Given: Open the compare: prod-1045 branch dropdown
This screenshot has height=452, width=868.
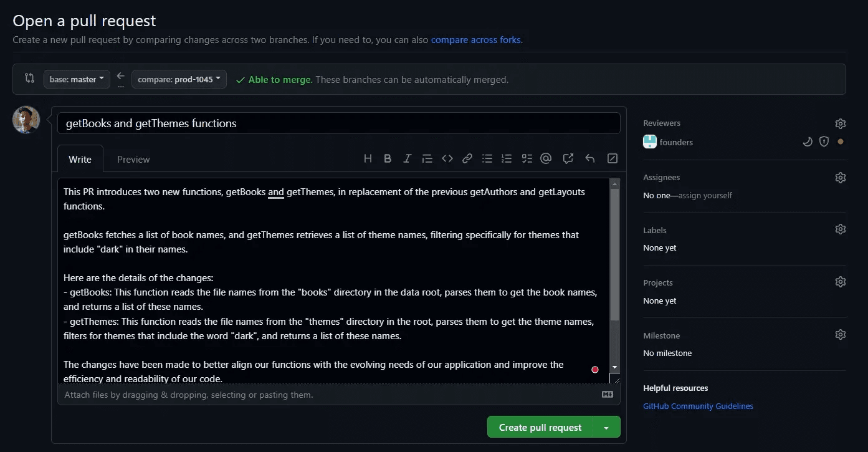Looking at the screenshot, I should pyautogui.click(x=179, y=79).
